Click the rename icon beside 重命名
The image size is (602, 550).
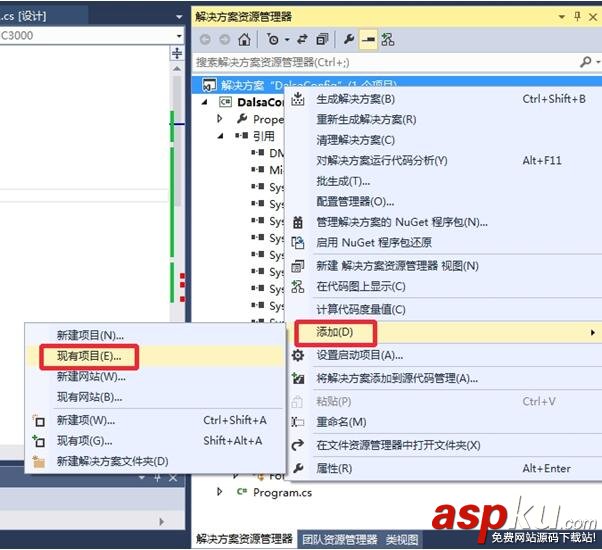[298, 422]
